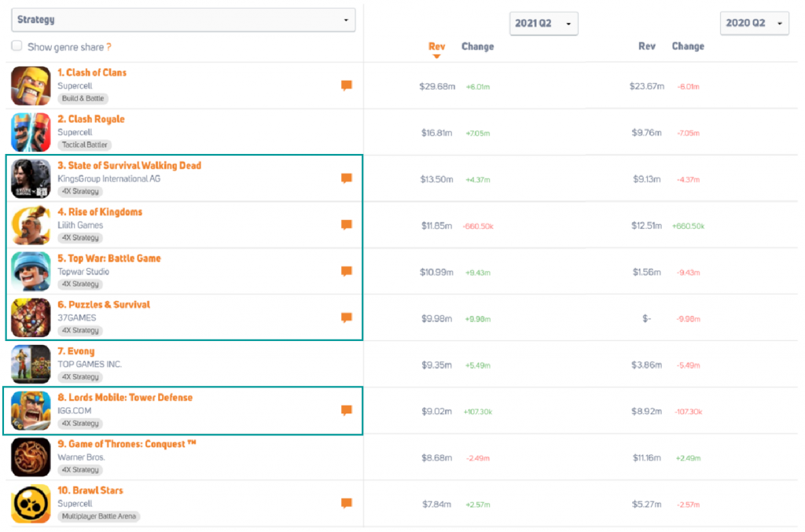805x532 pixels.
Task: Open the Evony app icon
Action: pyautogui.click(x=31, y=365)
